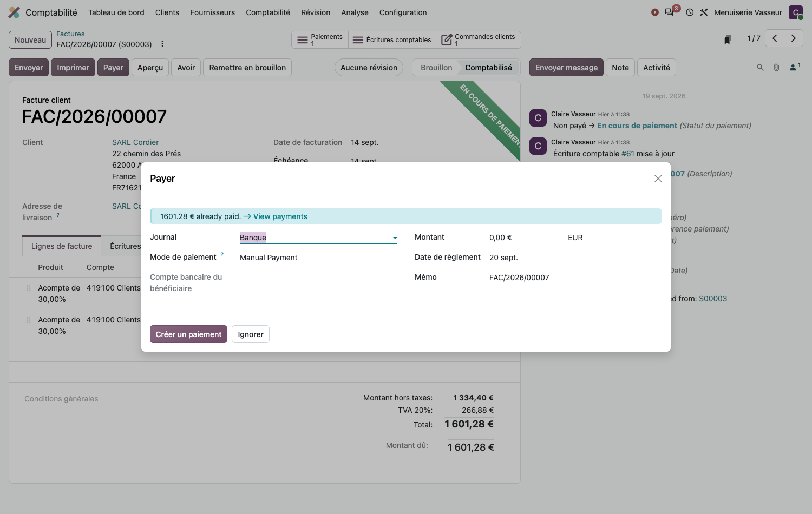Viewport: 812px width, 514px height.
Task: Open the Comptabilité top menu item
Action: tap(268, 12)
